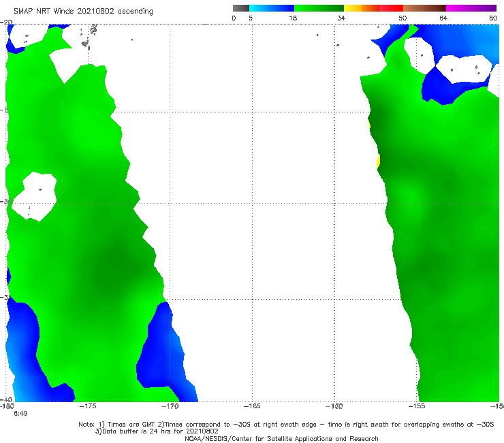Click the brown segment of the color scale
The height and width of the screenshot is (443, 504).
click(424, 8)
